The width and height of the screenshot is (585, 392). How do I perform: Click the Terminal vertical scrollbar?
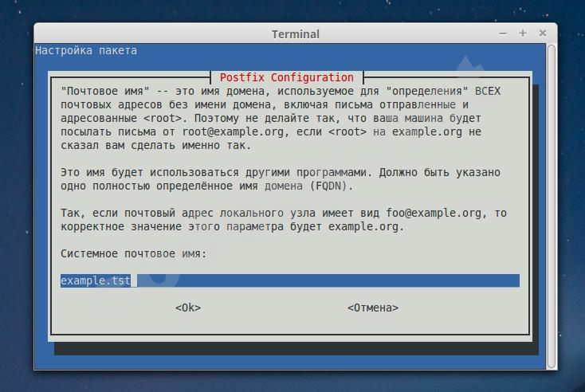tap(552, 206)
